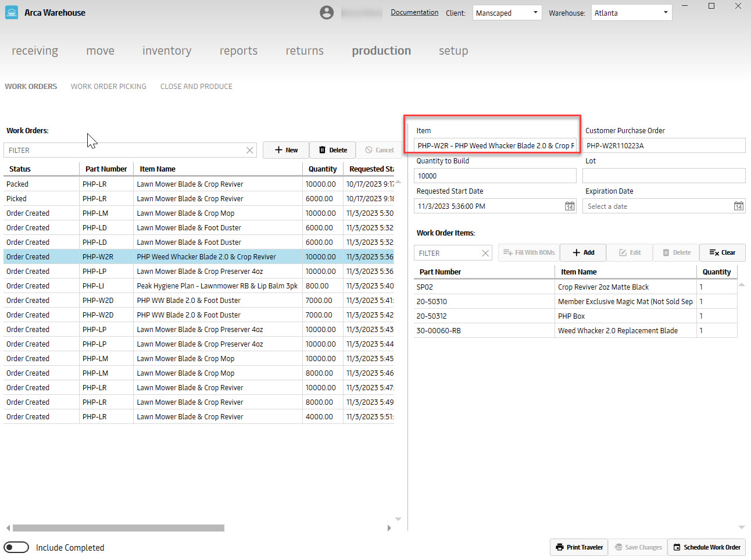The image size is (751, 560).
Task: Click the Arca Warehouse logo icon
Action: 12,13
